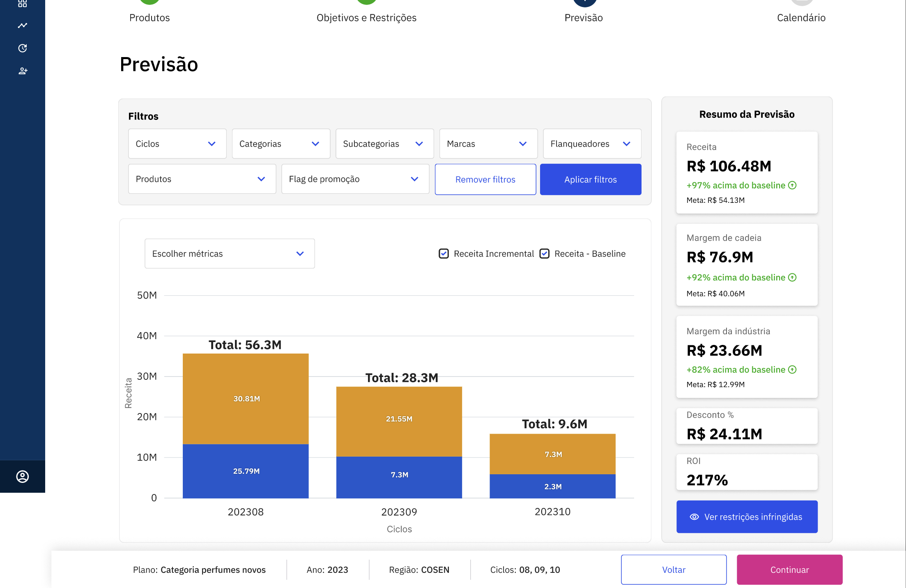Click the dashboard grid icon in sidebar
Screen dimensions: 906x588
coord(23,4)
